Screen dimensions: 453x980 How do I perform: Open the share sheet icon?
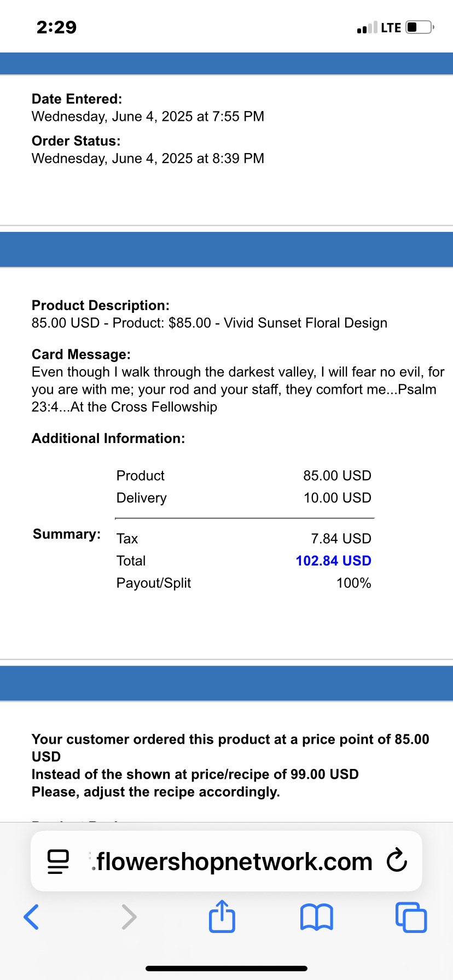[x=222, y=915]
